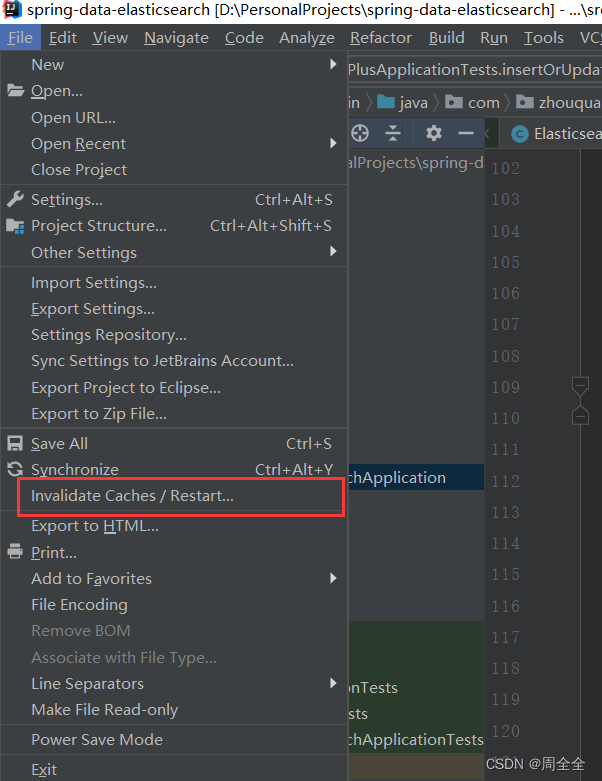This screenshot has width=602, height=781.
Task: Click the Save All floppy disk icon
Action: [15, 443]
